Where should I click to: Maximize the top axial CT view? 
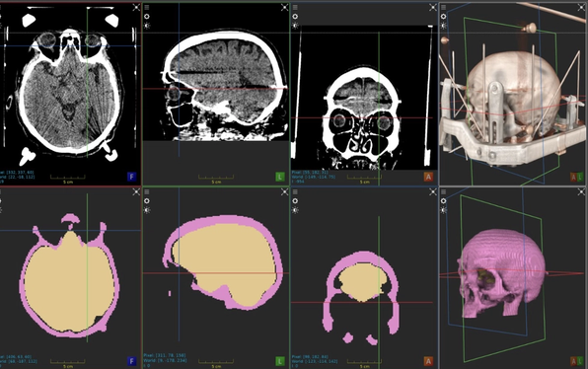136,7
